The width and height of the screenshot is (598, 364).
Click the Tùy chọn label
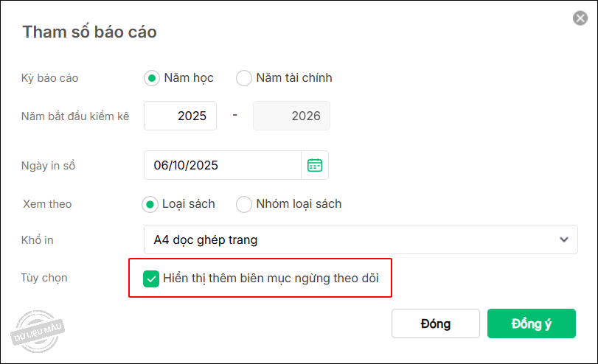coord(44,278)
